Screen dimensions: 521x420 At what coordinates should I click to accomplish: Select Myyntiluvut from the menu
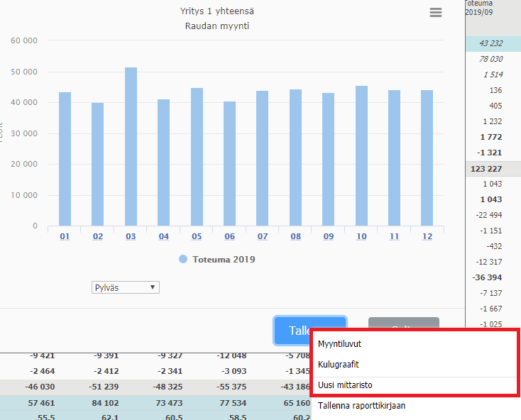[339, 344]
